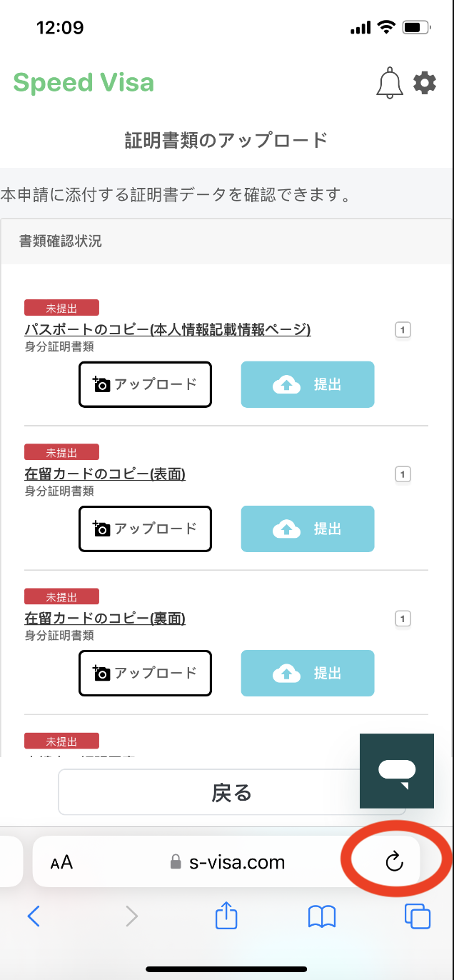
Task: Open the notification bell
Action: [x=390, y=84]
